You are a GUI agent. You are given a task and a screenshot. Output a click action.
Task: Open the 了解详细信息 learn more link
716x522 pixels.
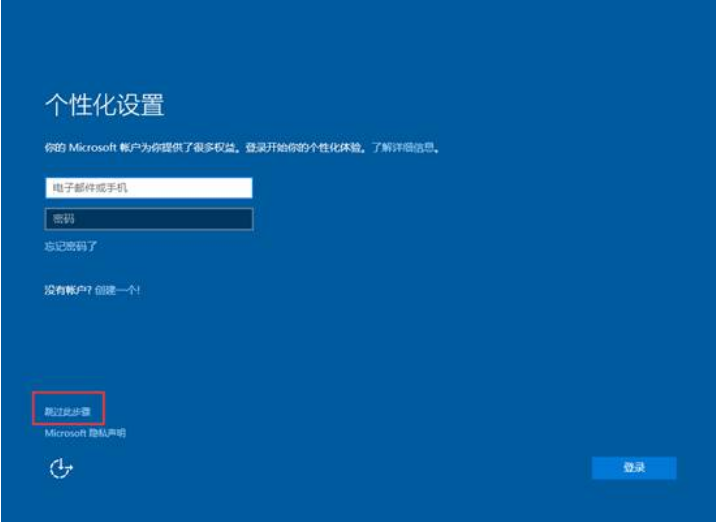click(404, 148)
